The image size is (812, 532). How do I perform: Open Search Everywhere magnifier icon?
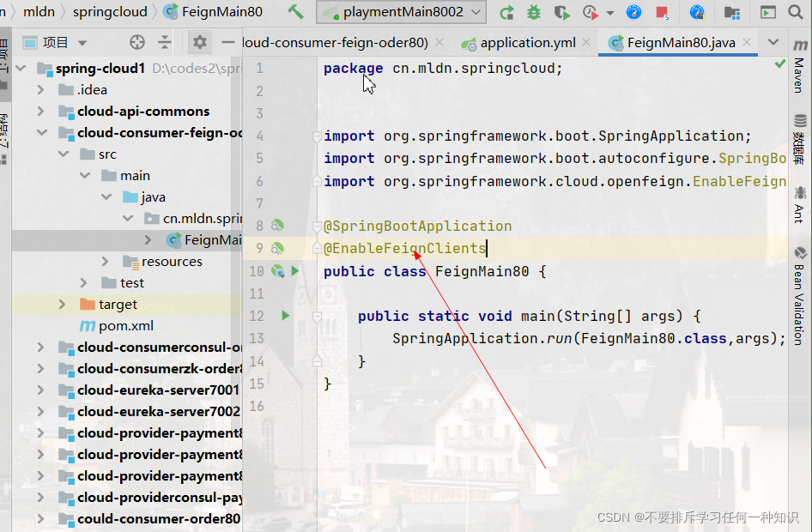[x=796, y=11]
